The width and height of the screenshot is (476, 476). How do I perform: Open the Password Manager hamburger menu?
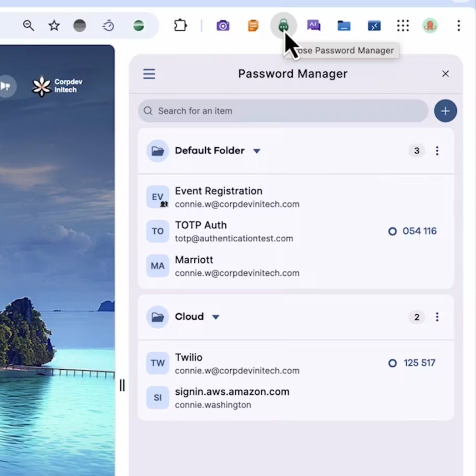149,74
